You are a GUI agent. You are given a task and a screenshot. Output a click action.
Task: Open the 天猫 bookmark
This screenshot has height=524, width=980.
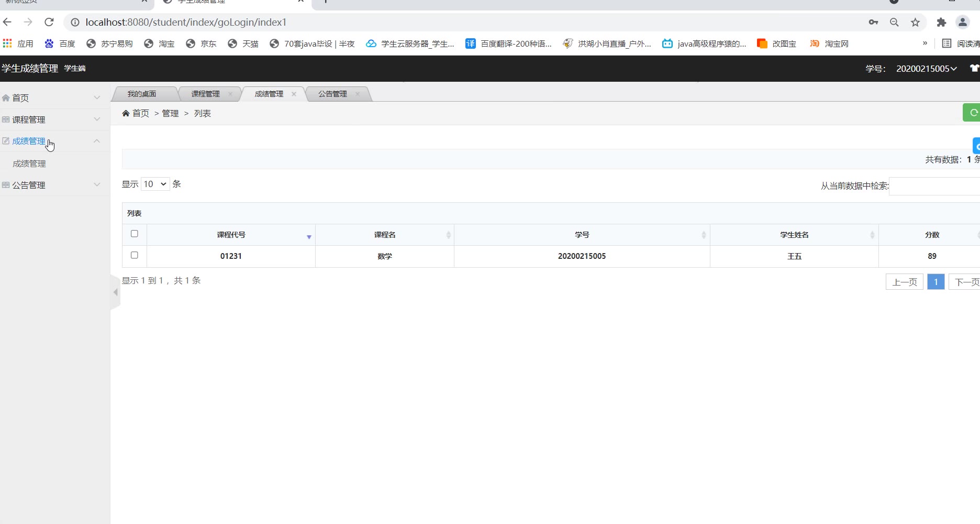click(243, 43)
